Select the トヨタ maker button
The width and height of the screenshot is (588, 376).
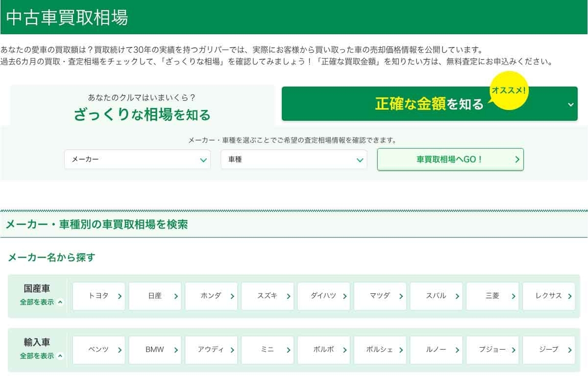99,296
